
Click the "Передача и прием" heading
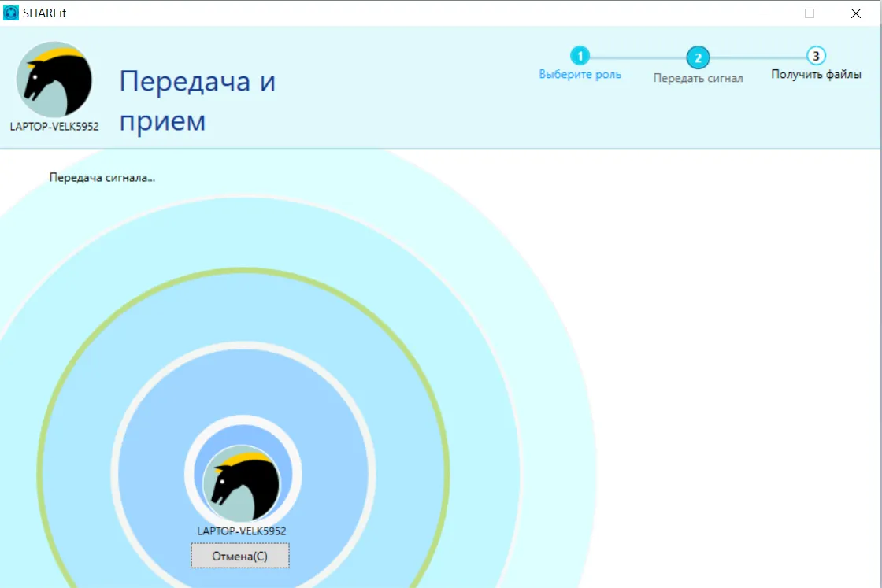point(198,101)
